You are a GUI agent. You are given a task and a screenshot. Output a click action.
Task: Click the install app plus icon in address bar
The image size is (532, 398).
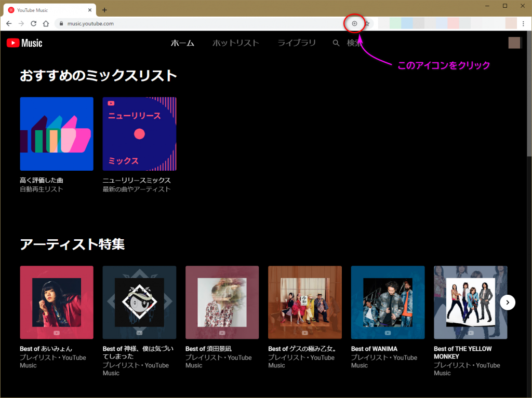coord(354,23)
